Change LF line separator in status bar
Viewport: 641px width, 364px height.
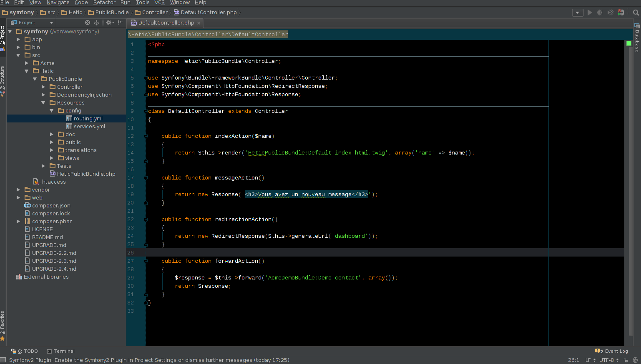591,360
